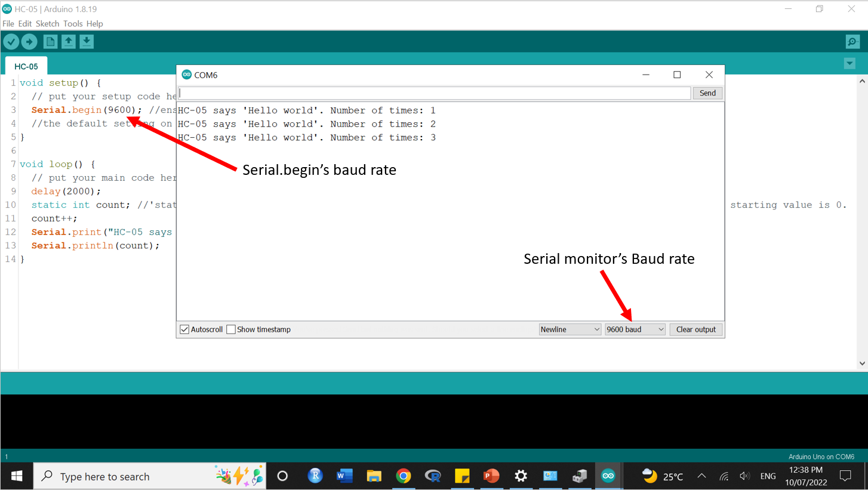Open the sketch tab options arrow

click(x=850, y=63)
